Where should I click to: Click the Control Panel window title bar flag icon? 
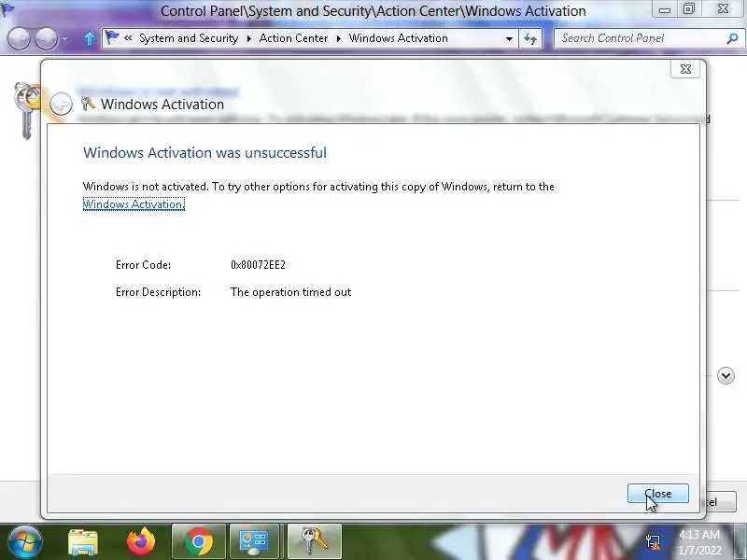click(7, 9)
